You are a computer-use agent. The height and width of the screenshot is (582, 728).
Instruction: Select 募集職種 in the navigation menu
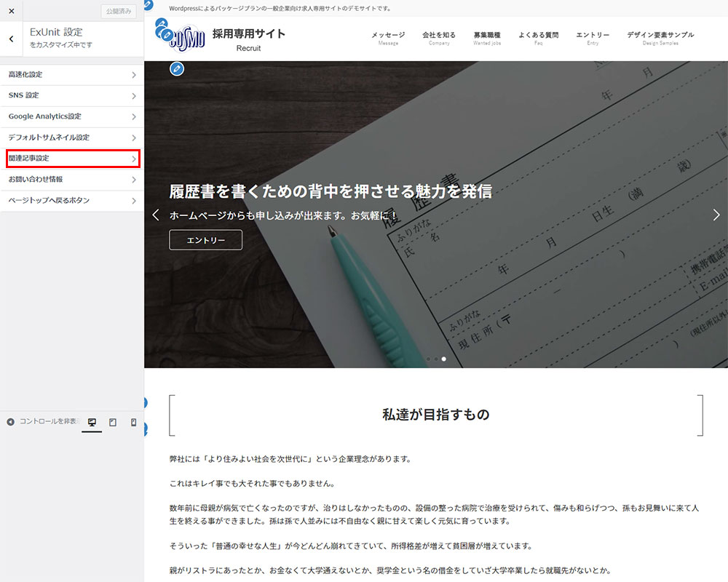tap(486, 37)
